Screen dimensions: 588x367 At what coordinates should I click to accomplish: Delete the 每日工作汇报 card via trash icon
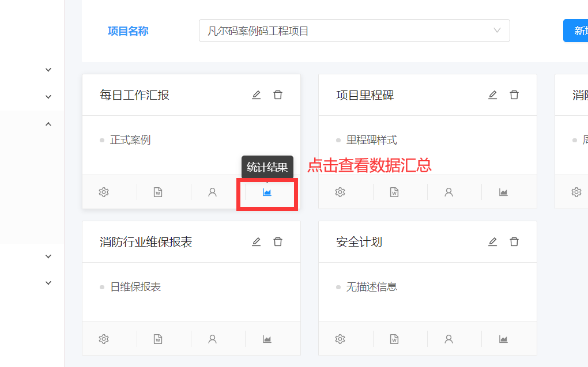tap(278, 95)
